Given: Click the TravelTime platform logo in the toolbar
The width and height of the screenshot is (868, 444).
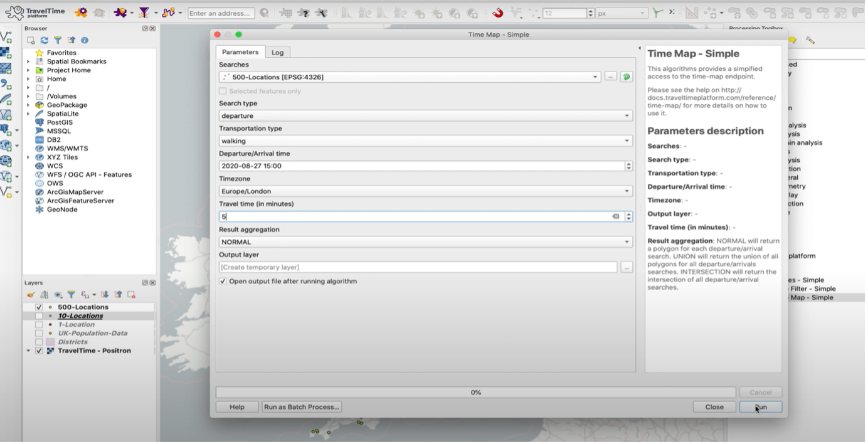Looking at the screenshot, I should pyautogui.click(x=36, y=13).
